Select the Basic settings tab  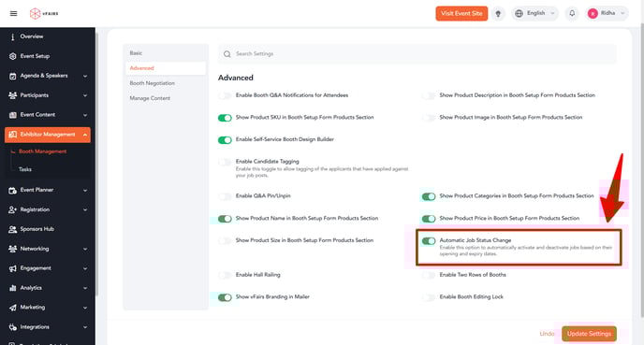pyautogui.click(x=136, y=53)
